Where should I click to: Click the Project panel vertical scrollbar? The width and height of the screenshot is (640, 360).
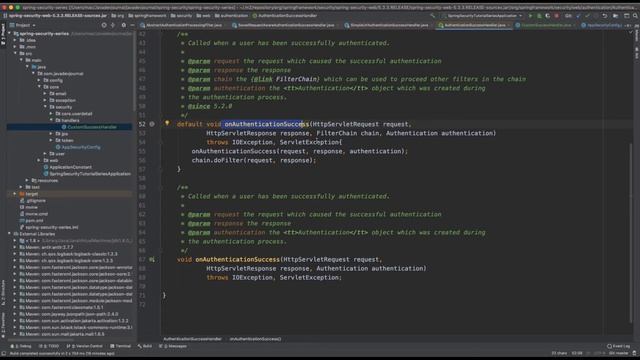click(134, 71)
